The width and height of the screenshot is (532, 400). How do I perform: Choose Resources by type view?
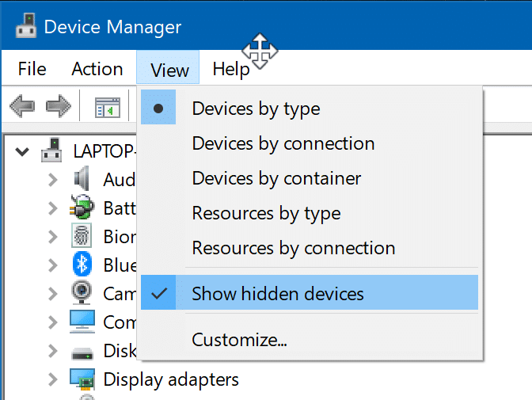tap(310, 212)
